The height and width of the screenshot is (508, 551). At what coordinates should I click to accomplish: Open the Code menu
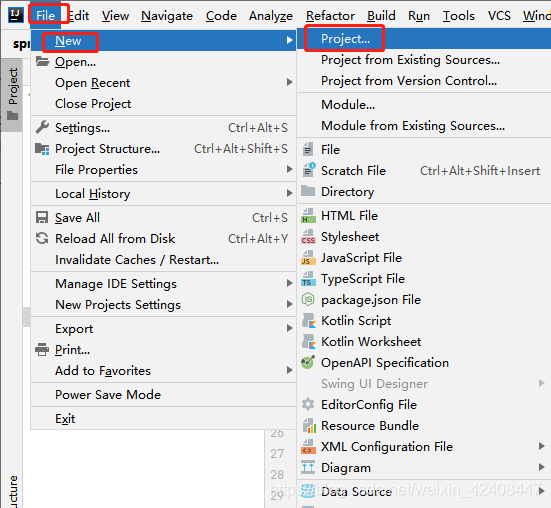221,16
